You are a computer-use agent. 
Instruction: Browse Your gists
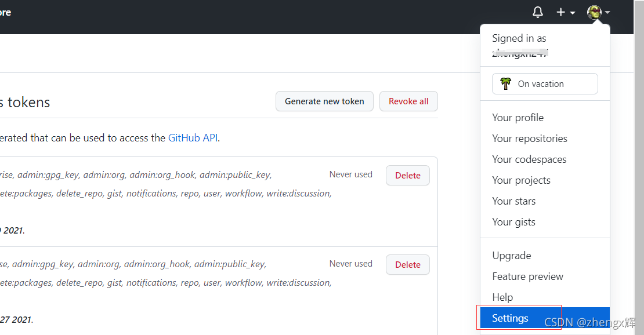513,221
